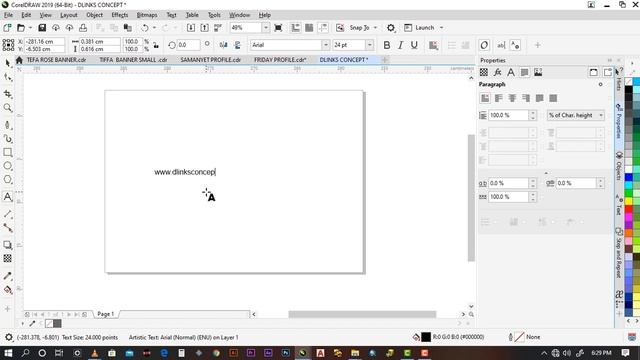
Task: Click the rotation angle input field
Action: tap(189, 45)
